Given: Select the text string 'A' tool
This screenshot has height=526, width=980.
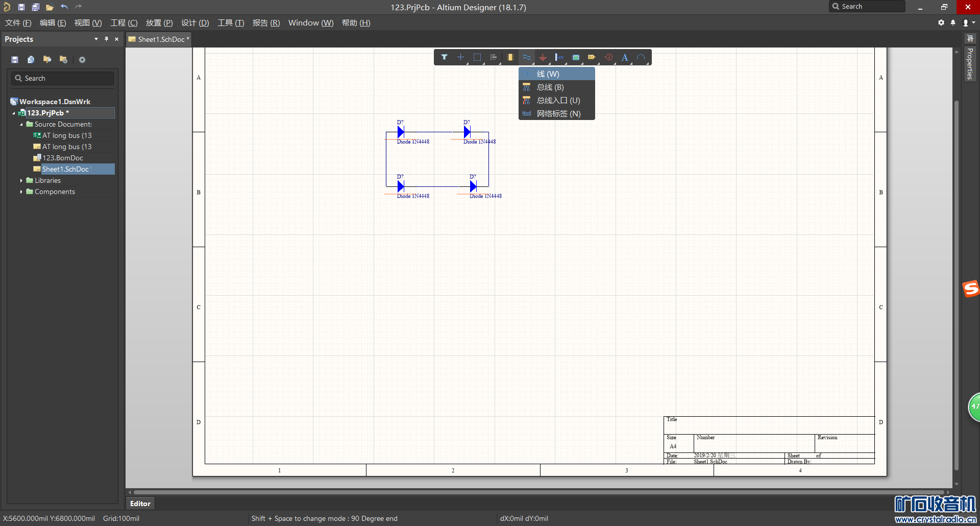Looking at the screenshot, I should [624, 57].
